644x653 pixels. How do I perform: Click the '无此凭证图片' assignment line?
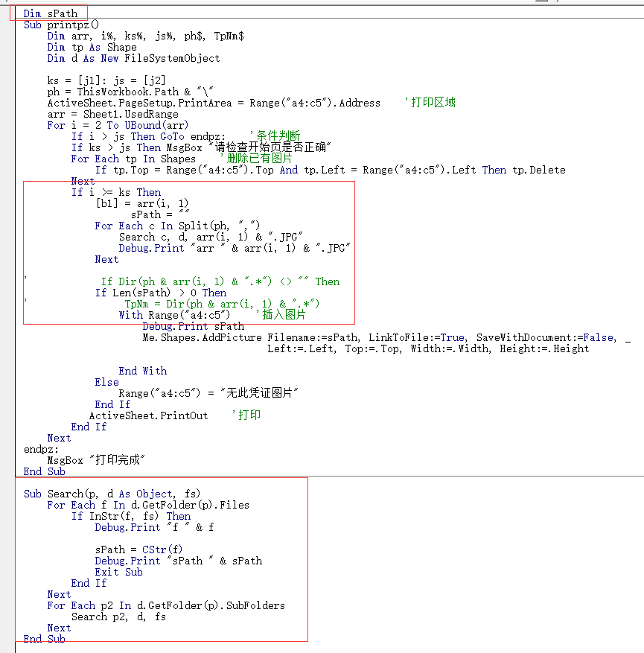click(208, 393)
